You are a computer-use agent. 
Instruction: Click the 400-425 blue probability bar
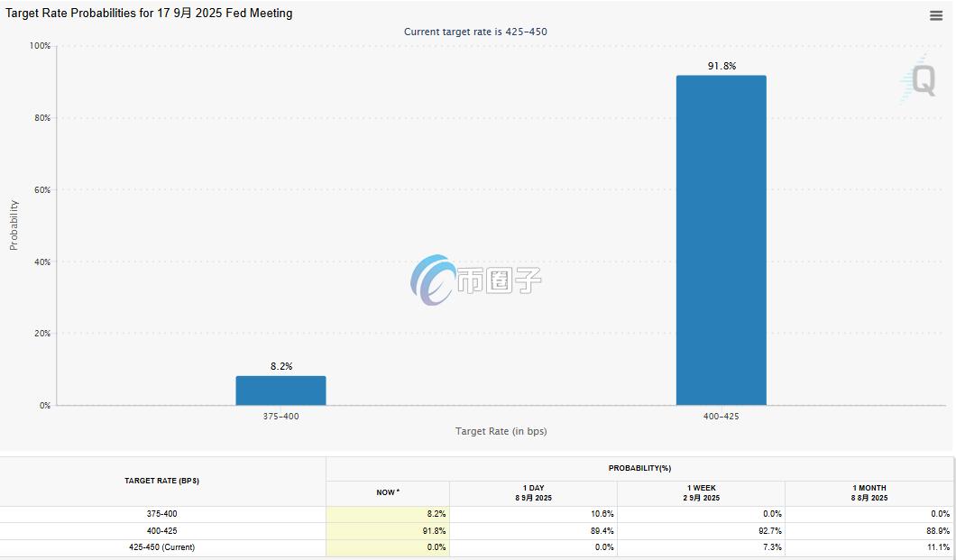(x=721, y=240)
